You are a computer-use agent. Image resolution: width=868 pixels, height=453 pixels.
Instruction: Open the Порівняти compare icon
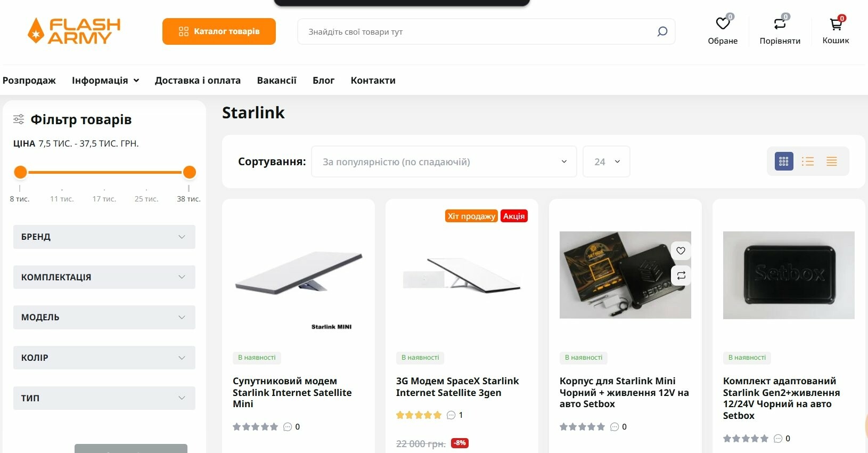coord(780,24)
